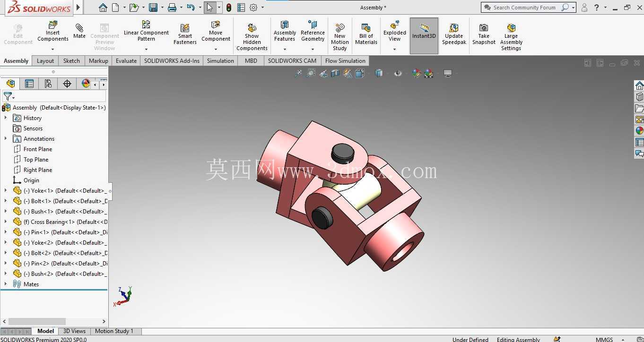Expand Yoke<1> in the tree
644x342 pixels.
point(6,191)
